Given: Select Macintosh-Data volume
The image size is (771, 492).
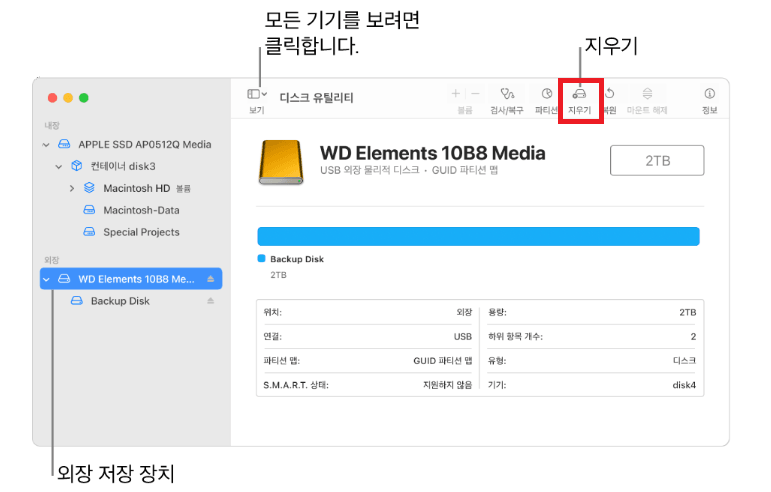Looking at the screenshot, I should click(141, 210).
